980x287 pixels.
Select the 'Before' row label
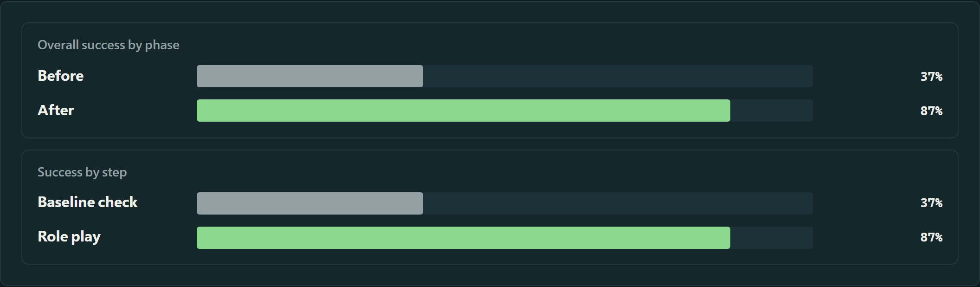(x=61, y=76)
